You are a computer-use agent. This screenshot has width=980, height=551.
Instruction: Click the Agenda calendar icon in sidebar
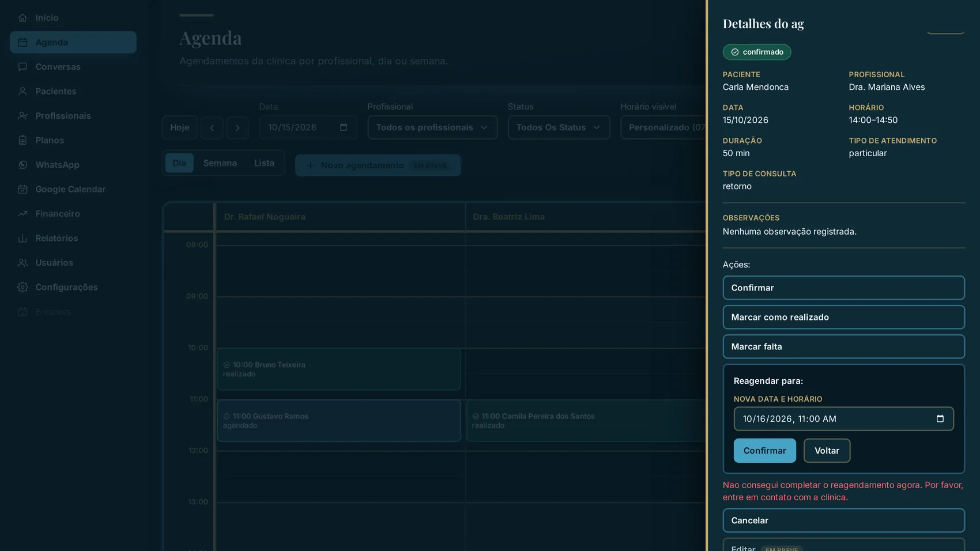[22, 42]
